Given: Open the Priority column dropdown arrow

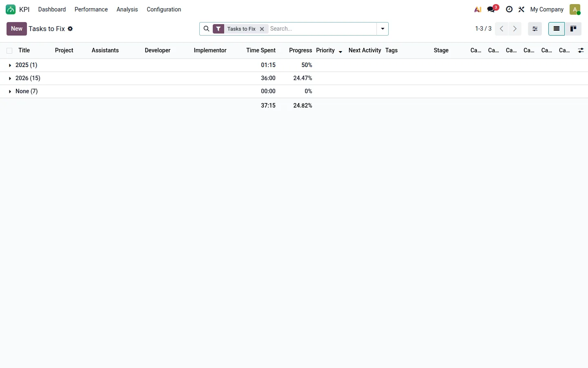Looking at the screenshot, I should [x=340, y=52].
